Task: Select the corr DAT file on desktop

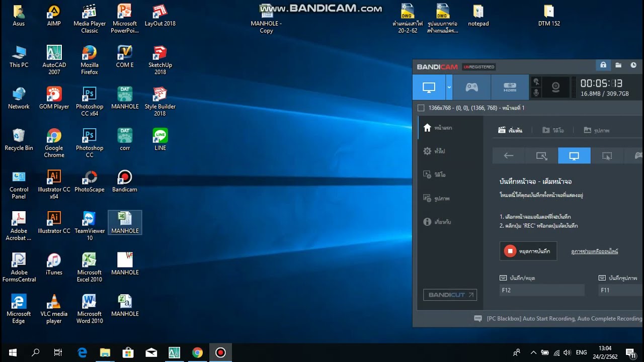Action: tap(125, 140)
